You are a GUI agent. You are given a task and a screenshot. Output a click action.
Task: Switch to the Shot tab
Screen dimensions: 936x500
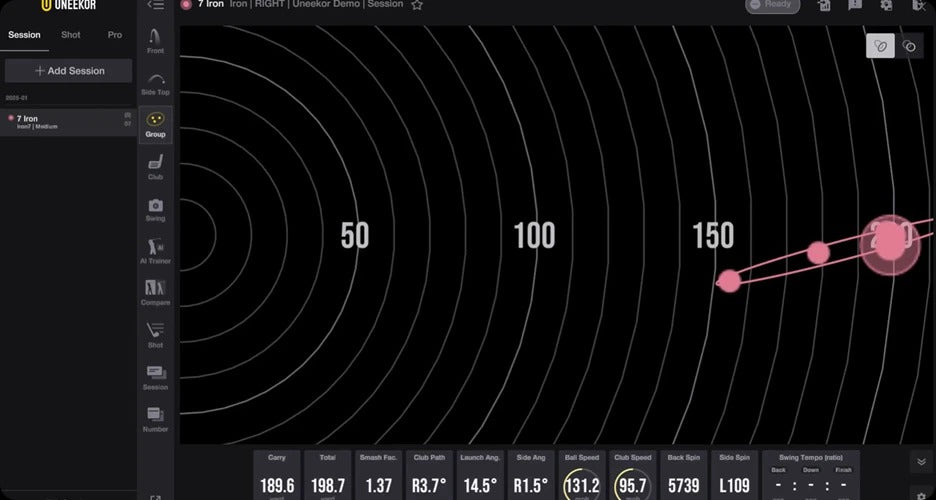(x=70, y=35)
